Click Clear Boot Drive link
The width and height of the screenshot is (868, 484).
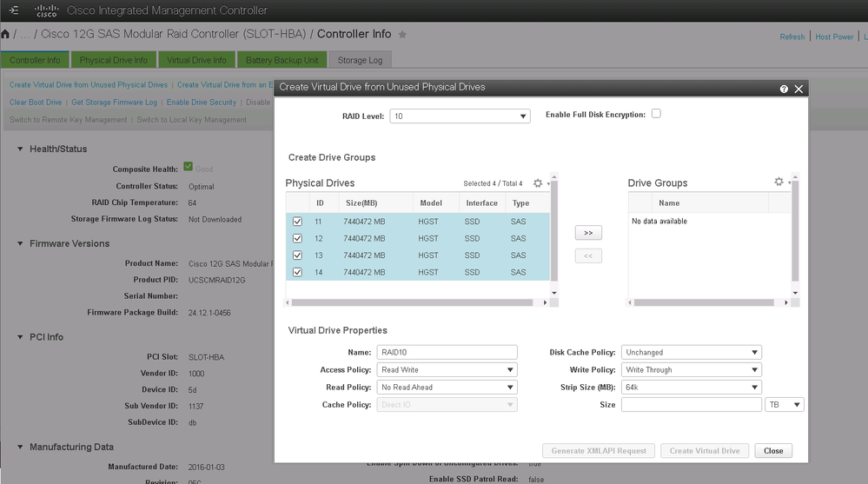(36, 103)
